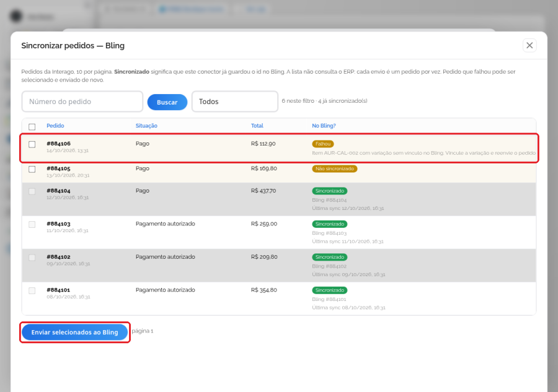Select the checkbox for order #884105
558x392 pixels.
click(32, 169)
